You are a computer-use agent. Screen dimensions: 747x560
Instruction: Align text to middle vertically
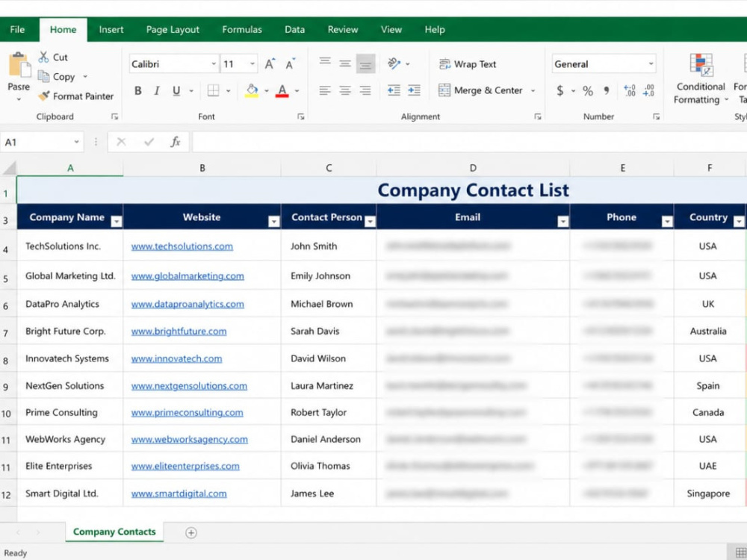(345, 63)
